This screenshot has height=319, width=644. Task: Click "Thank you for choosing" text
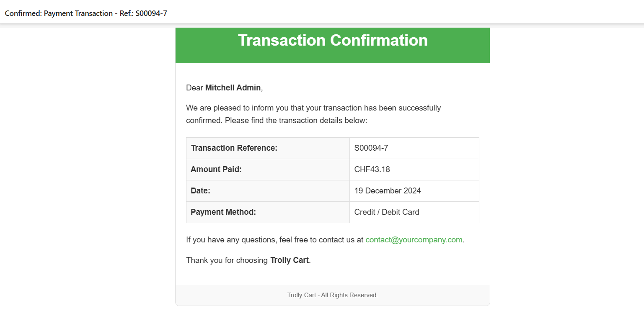(x=227, y=260)
